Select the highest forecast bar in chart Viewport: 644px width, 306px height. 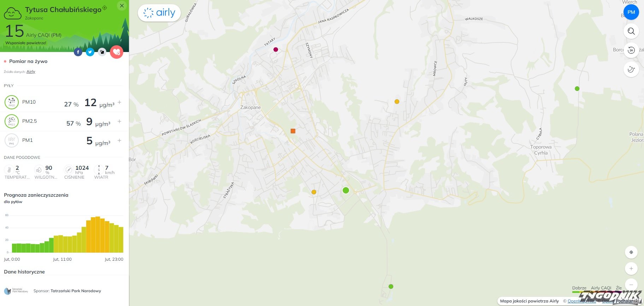point(98,234)
